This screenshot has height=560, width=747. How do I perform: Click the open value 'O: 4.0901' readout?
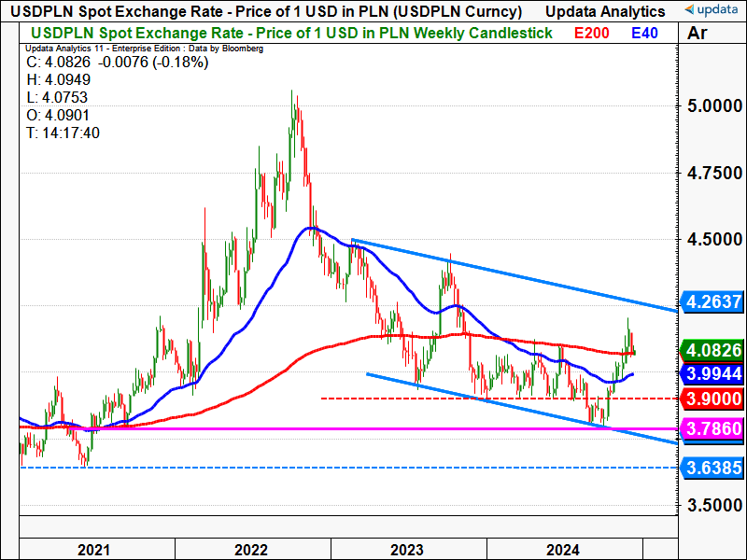[58, 115]
